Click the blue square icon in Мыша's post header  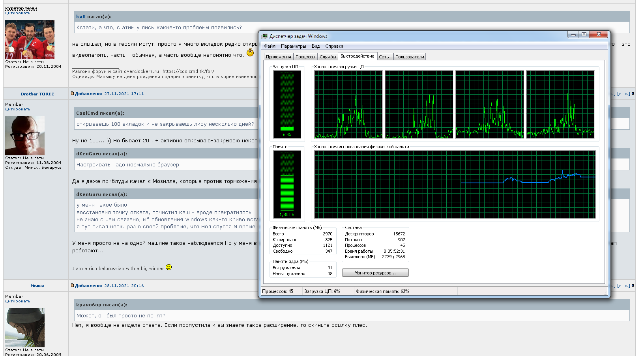633,285
